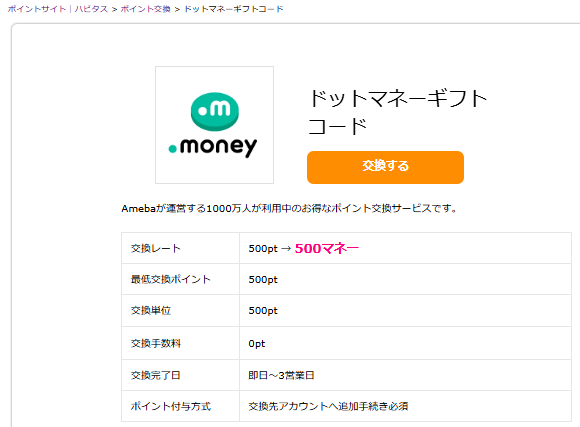Image resolution: width=580 pixels, height=427 pixels.
Task: Click the .money wordmark in logo
Action: [213, 147]
